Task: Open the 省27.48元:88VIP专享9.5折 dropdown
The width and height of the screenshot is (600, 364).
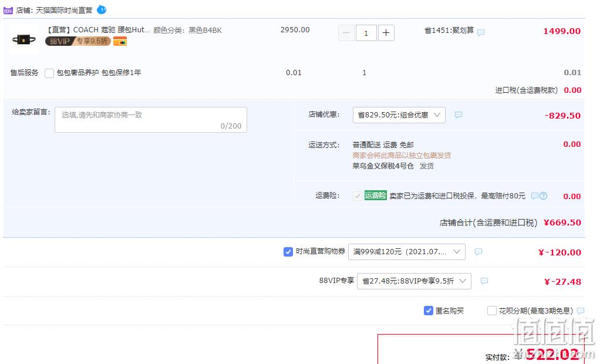Action: tap(414, 281)
